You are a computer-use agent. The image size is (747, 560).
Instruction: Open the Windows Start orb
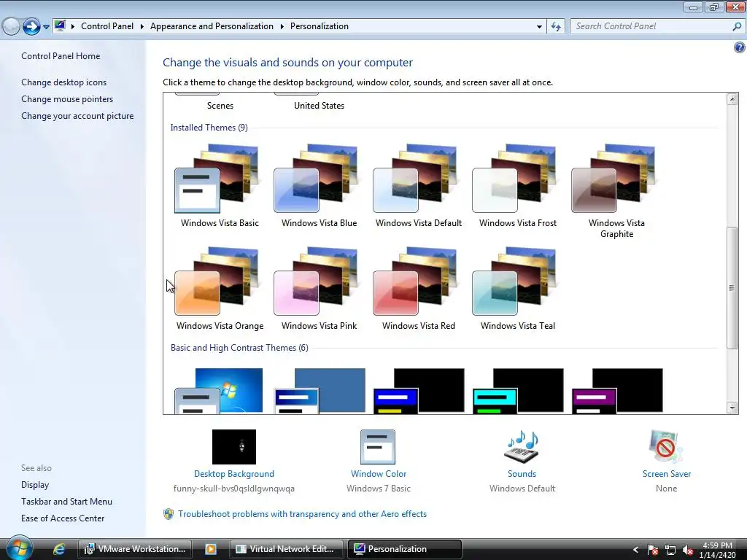tap(19, 548)
